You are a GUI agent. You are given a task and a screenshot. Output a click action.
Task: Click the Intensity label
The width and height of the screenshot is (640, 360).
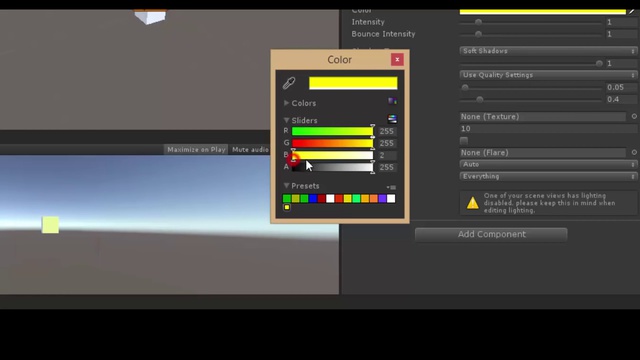[368, 22]
